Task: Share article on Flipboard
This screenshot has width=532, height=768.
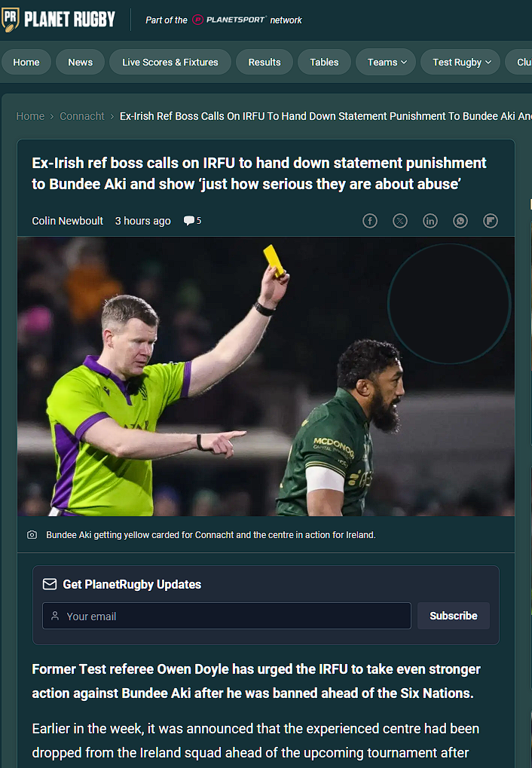Action: coord(491,221)
